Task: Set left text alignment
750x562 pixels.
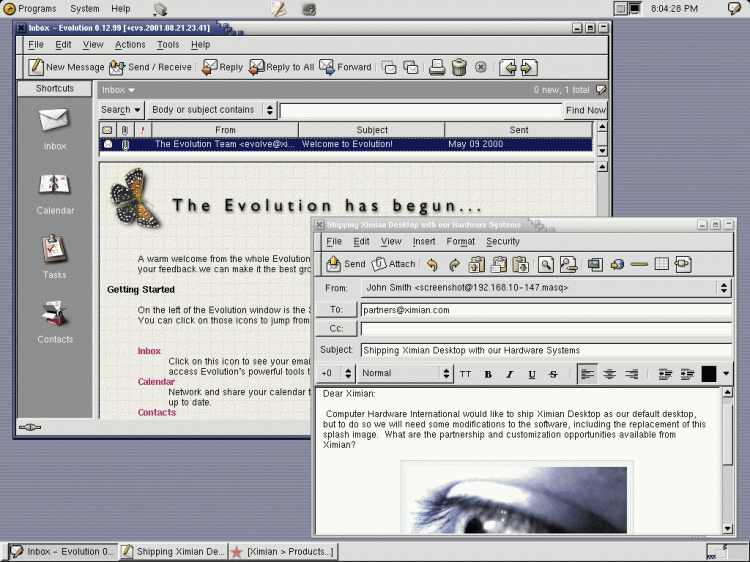Action: point(587,374)
